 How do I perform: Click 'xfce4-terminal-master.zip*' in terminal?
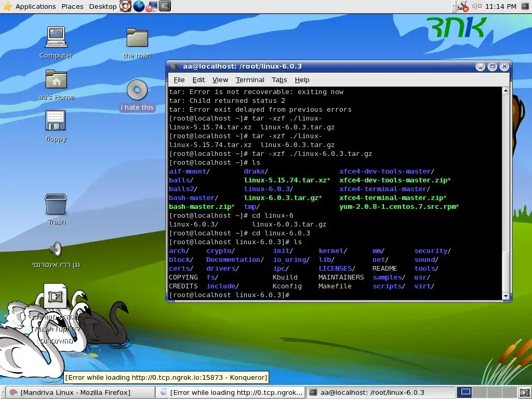point(393,198)
